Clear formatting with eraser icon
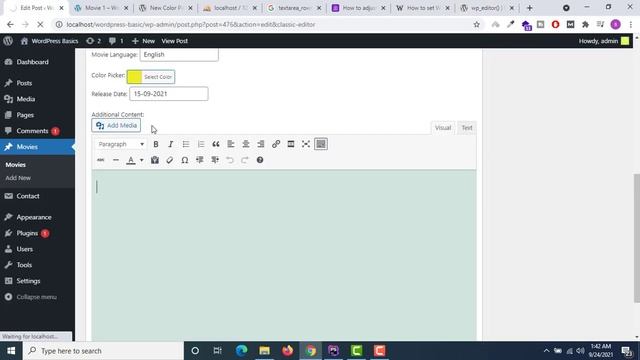This screenshot has height=360, width=640. pyautogui.click(x=170, y=160)
